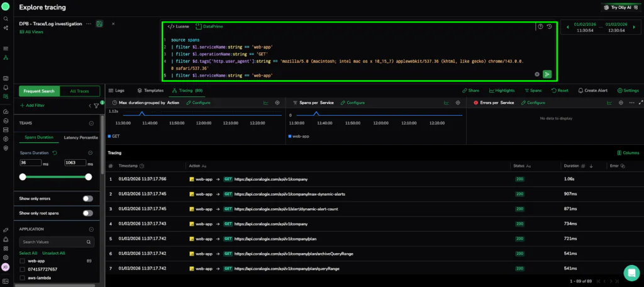Click the Unselect All link
Viewport: 644px width, 287px height.
(x=53, y=253)
